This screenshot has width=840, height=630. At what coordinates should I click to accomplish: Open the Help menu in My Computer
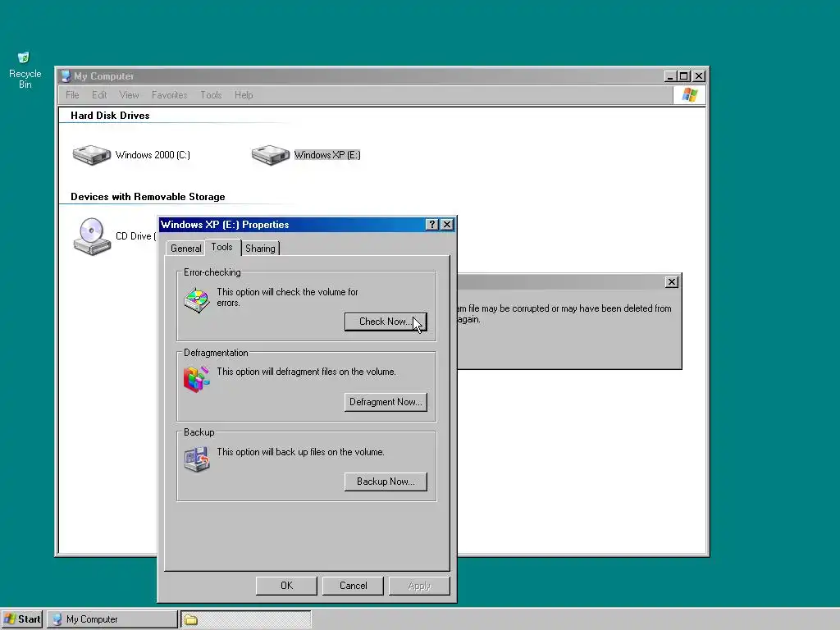click(244, 95)
